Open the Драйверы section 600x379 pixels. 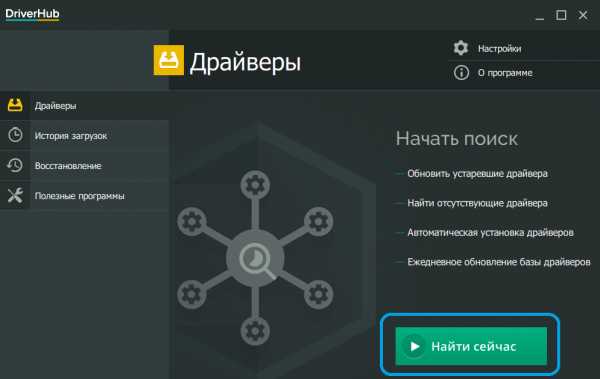[84, 106]
